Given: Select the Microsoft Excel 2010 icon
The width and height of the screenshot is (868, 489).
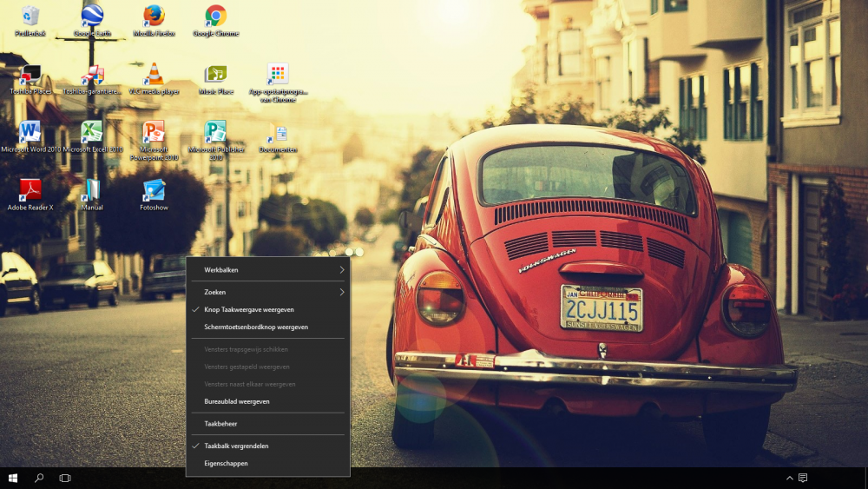Looking at the screenshot, I should [x=92, y=132].
